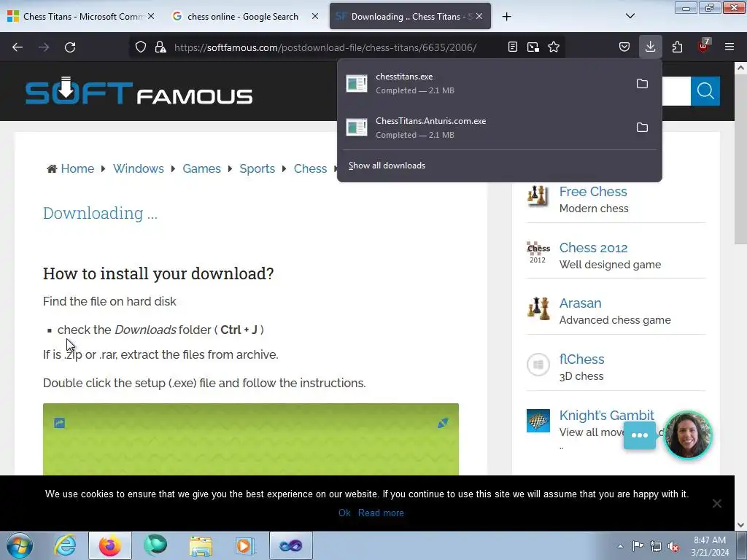Toggle reader view in address bar

coord(513,47)
